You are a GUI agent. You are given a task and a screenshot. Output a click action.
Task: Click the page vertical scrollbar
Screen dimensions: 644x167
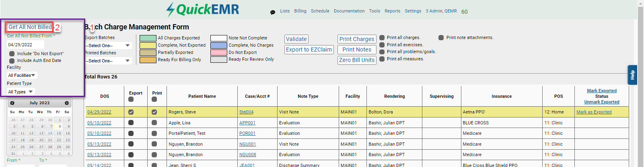640,83
